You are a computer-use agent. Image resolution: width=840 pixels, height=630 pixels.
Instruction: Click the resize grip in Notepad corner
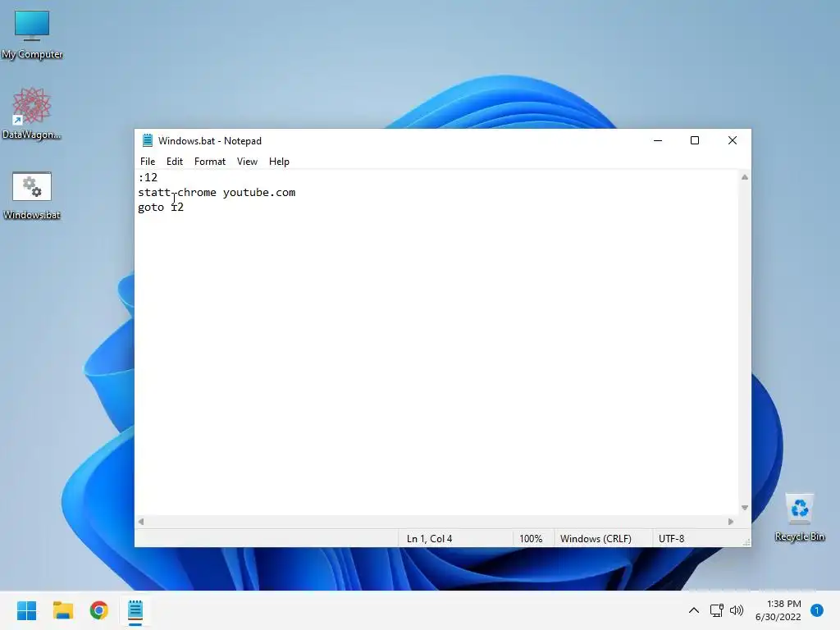pos(746,542)
